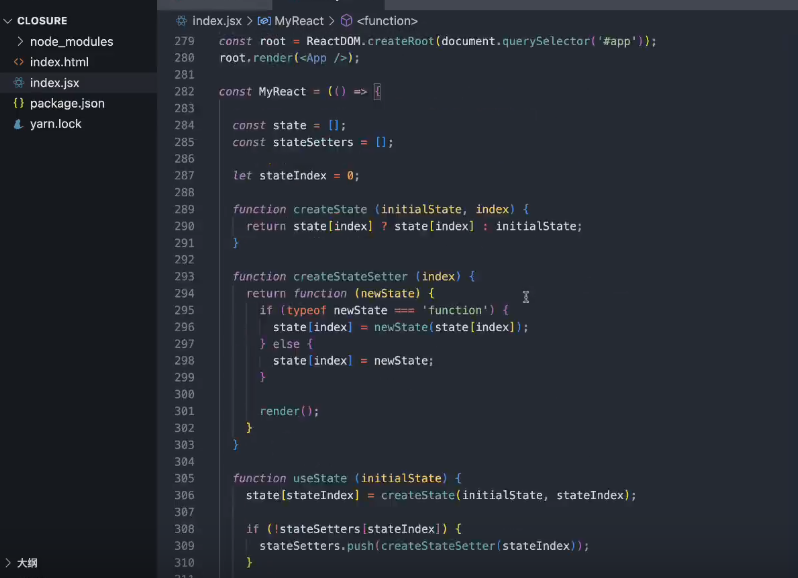
Task: Click line number 282 in the gutter
Action: (x=184, y=92)
